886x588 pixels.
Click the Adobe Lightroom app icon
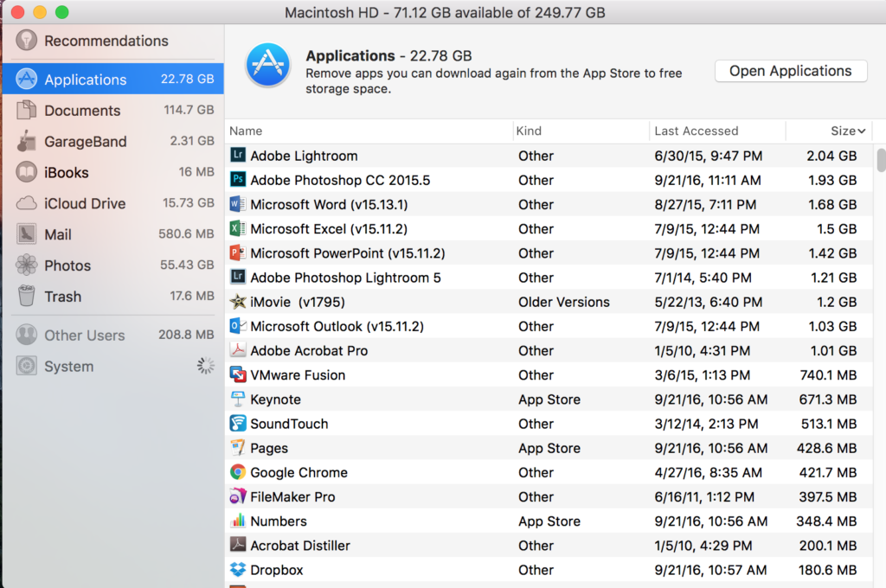(x=238, y=155)
